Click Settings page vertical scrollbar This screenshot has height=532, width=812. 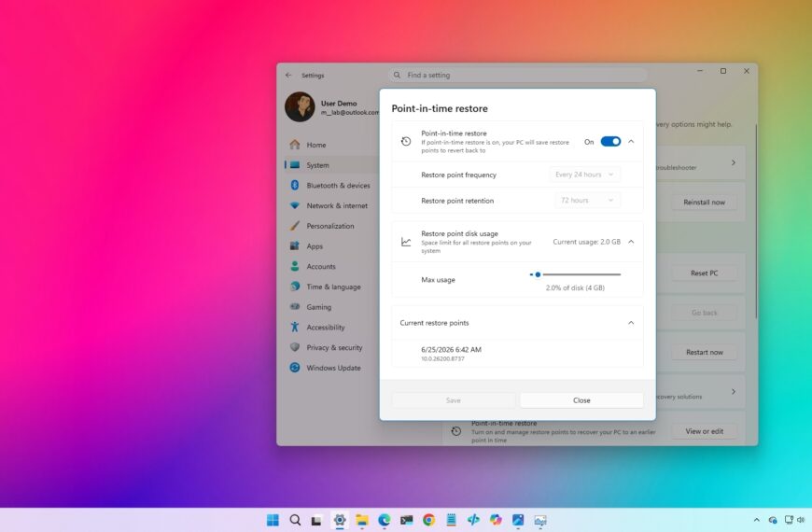pos(756,220)
